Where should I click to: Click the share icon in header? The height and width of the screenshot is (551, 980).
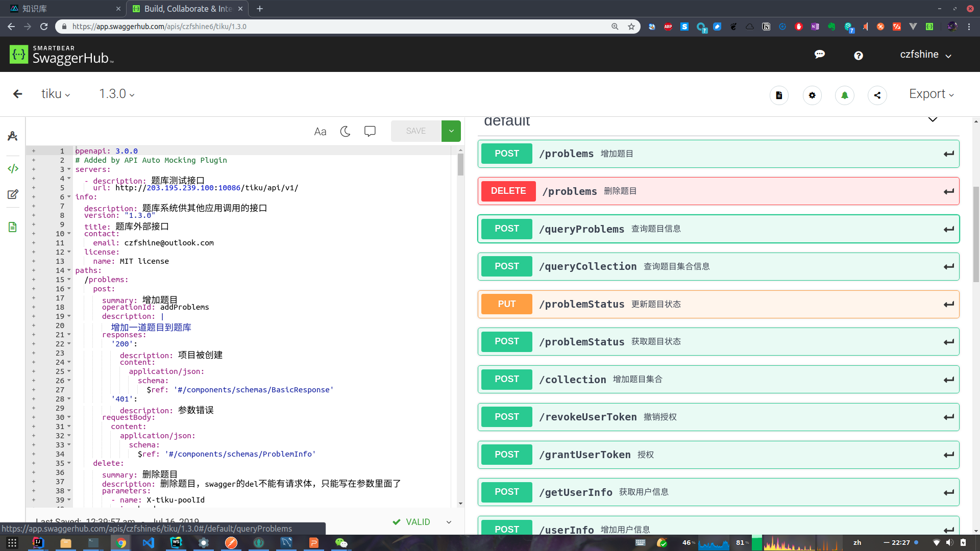tap(877, 95)
